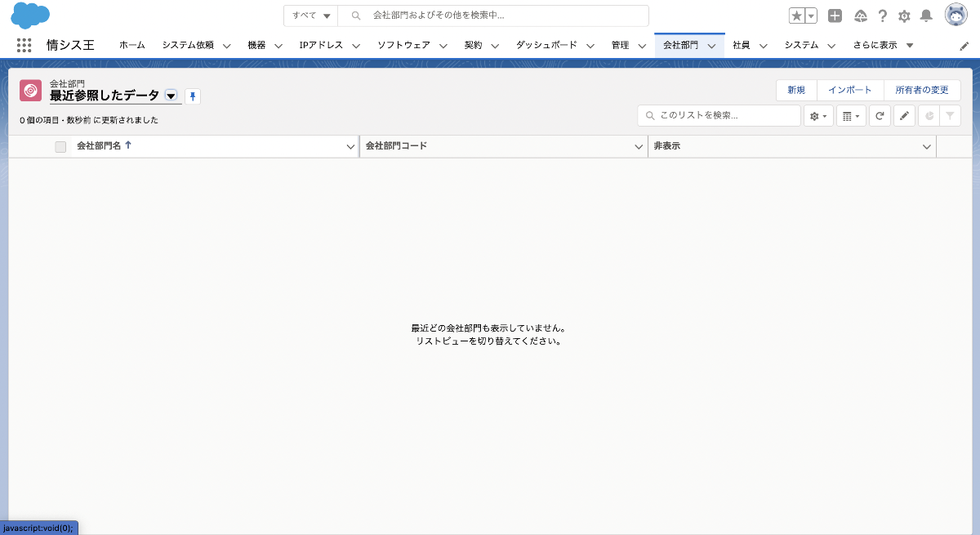Expand the 機器 tab chevron
Screen dimensions: 980x535
point(278,47)
